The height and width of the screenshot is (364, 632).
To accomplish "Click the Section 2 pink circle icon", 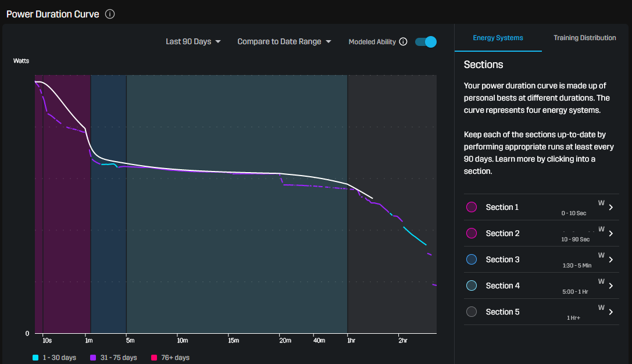I will click(472, 233).
